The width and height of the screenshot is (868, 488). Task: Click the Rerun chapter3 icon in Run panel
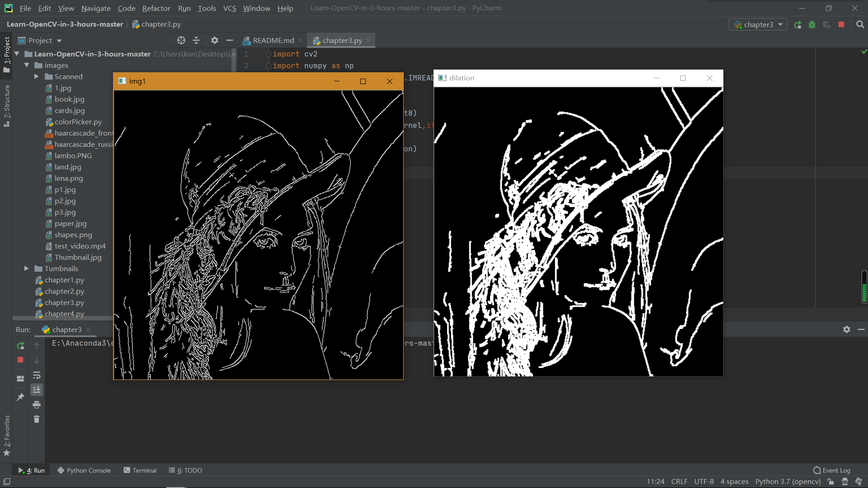tap(20, 346)
